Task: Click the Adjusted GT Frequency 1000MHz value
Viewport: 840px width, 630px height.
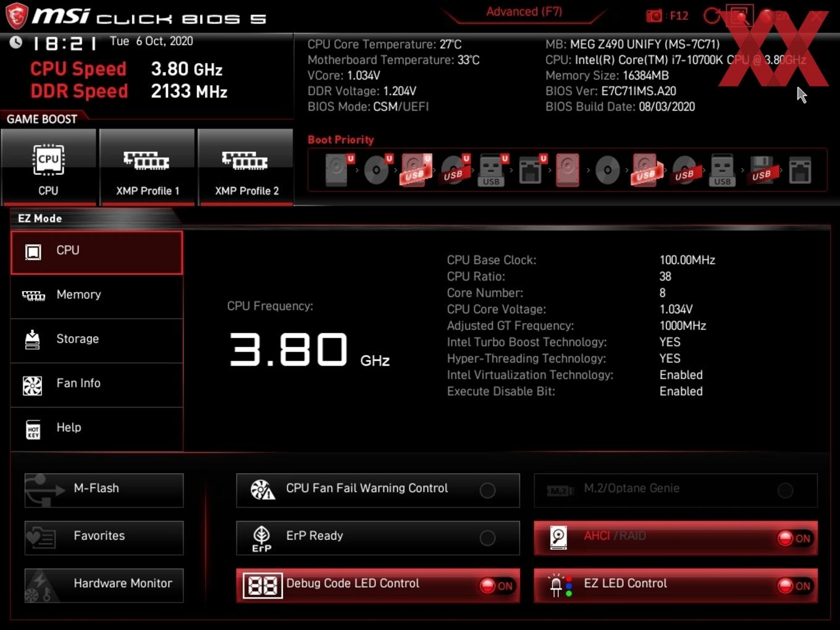Action: pyautogui.click(x=682, y=325)
